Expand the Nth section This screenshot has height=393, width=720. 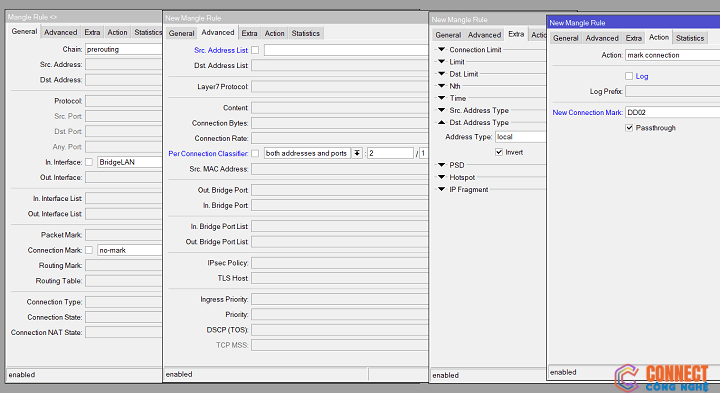click(x=442, y=86)
